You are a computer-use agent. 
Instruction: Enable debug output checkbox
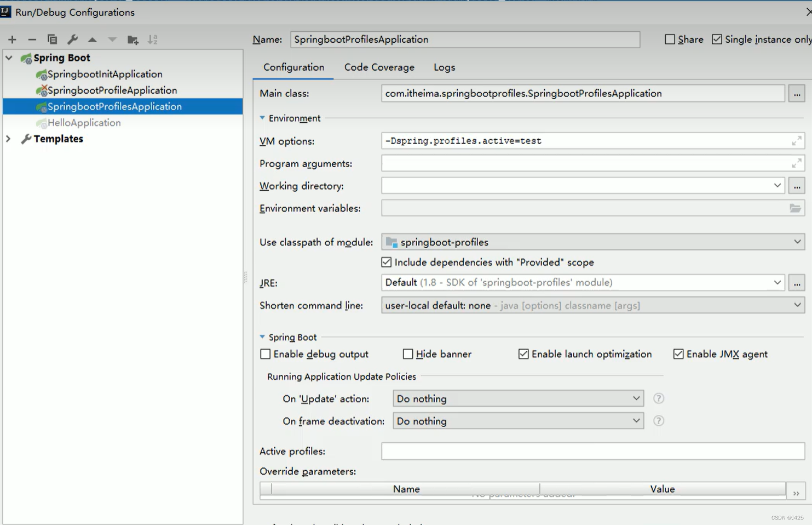(266, 354)
